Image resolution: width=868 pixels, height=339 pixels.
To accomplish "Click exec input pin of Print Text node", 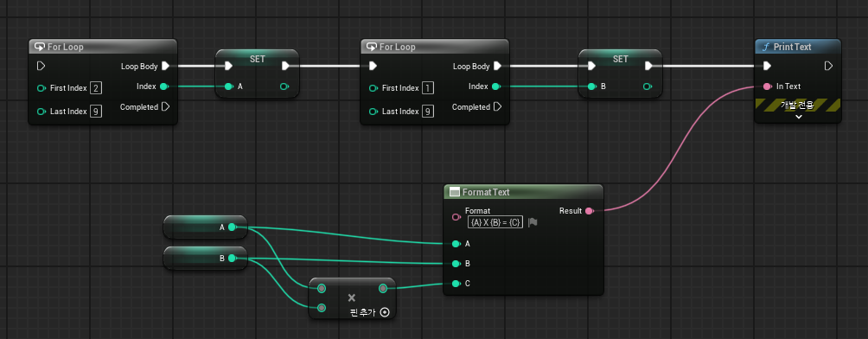I will [x=767, y=66].
